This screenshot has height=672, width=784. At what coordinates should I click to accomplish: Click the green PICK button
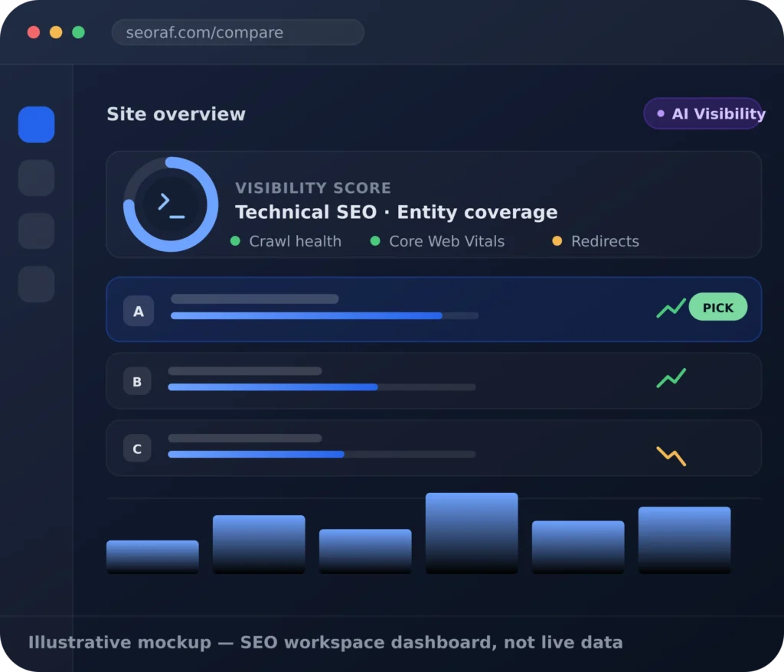click(718, 307)
